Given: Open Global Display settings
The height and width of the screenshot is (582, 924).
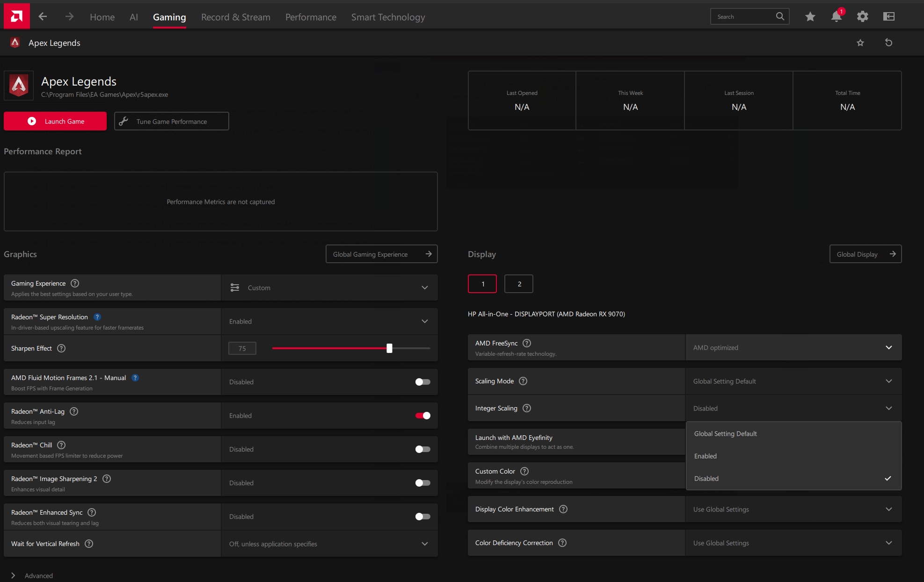Looking at the screenshot, I should (866, 254).
